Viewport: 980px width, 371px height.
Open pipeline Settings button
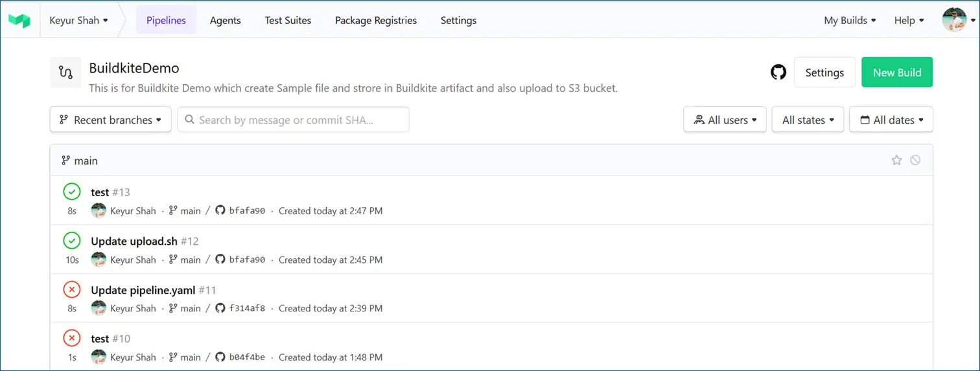824,73
